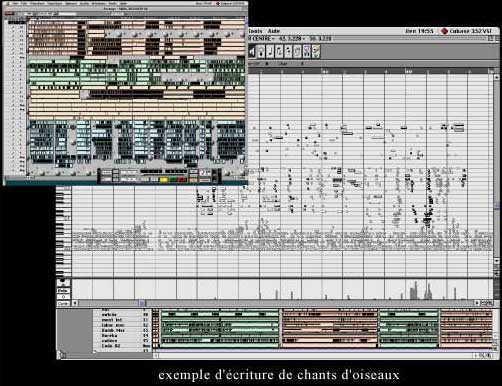Toggle the red record button on transport bar
This screenshot has height=386, width=502.
tap(182, 180)
